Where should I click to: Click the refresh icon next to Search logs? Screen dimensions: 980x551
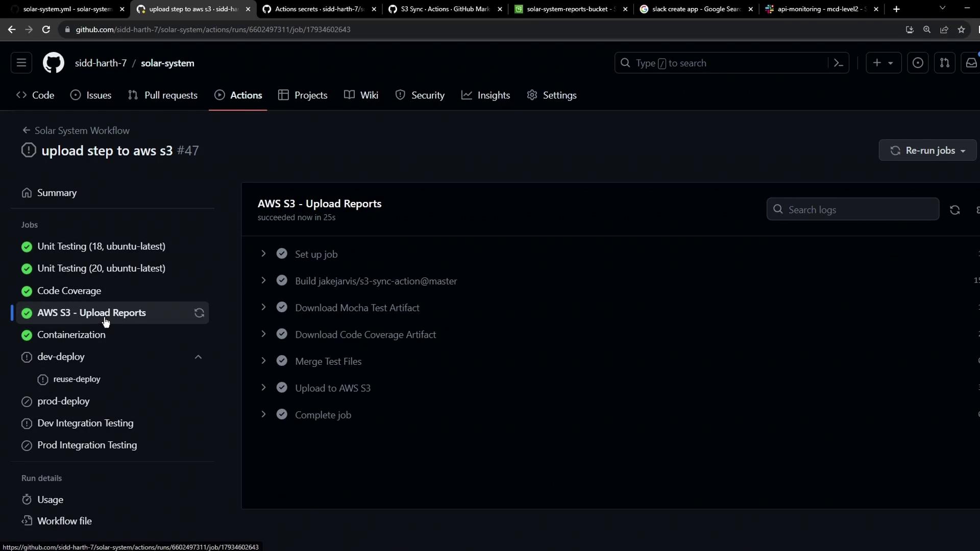tap(954, 210)
